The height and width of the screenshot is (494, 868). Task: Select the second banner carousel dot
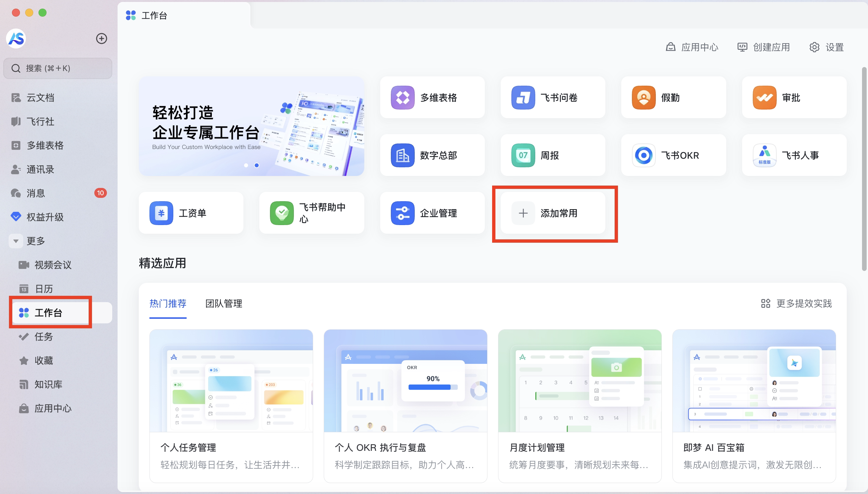point(257,165)
